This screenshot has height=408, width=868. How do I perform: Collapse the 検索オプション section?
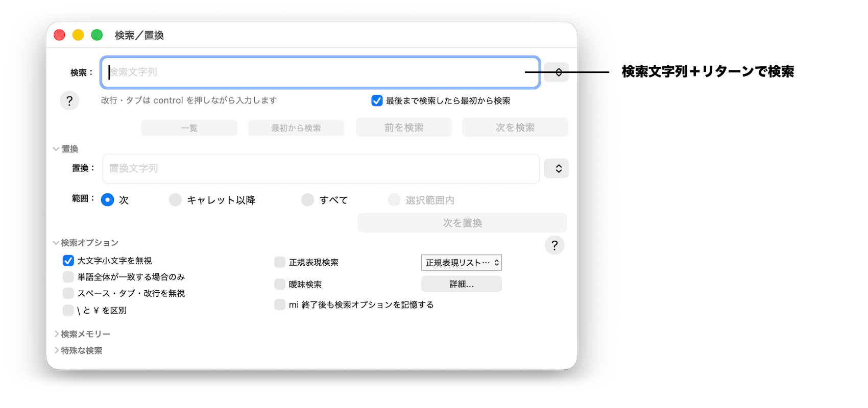click(x=56, y=243)
